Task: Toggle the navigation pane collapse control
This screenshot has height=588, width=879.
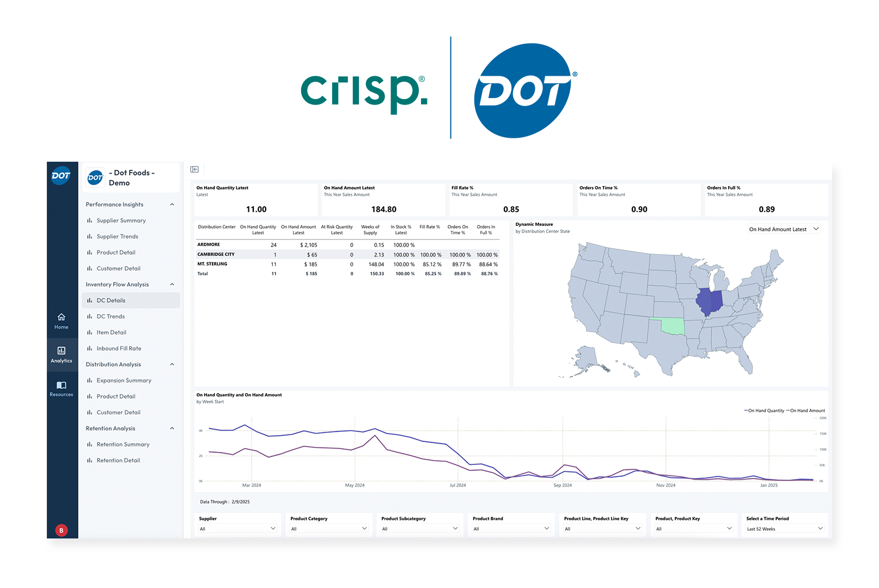Action: (194, 169)
